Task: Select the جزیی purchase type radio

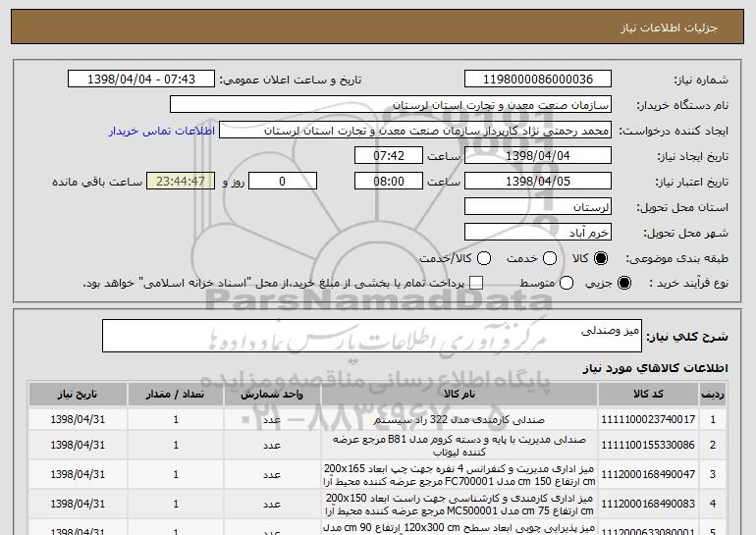Action: tap(623, 283)
